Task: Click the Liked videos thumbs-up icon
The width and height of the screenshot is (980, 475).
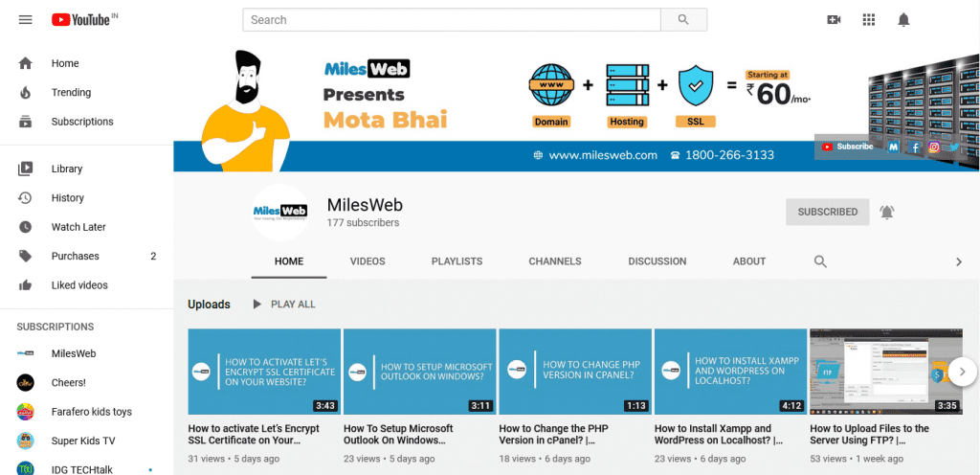Action: point(25,285)
